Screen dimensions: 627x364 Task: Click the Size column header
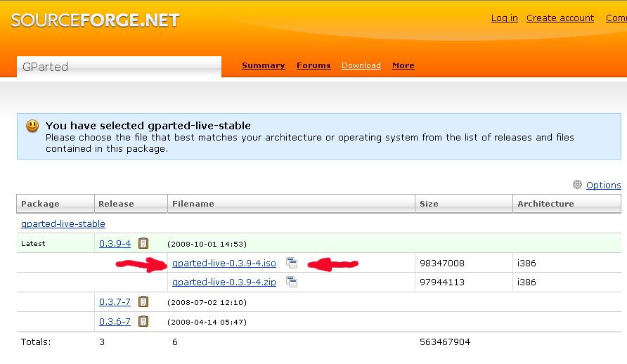point(464,204)
